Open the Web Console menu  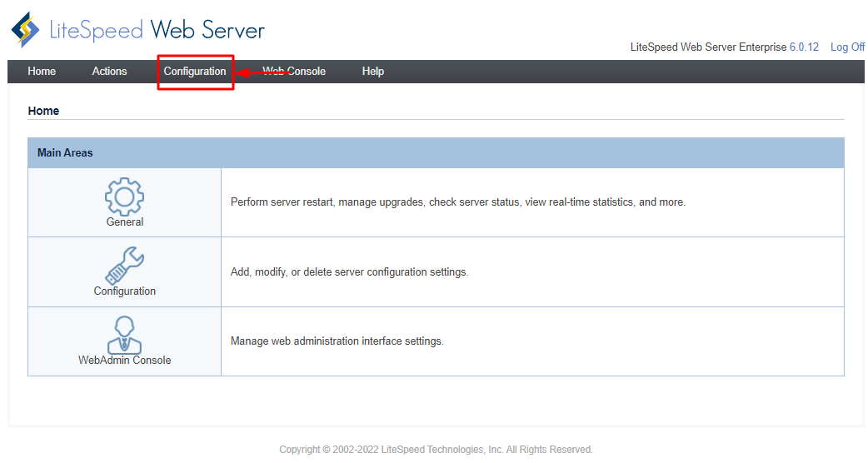(294, 72)
